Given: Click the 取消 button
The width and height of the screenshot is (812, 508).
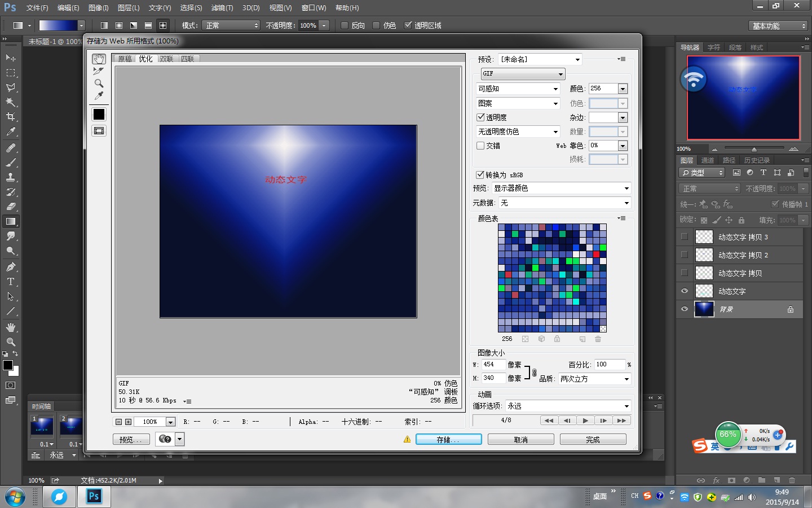Looking at the screenshot, I should (520, 440).
